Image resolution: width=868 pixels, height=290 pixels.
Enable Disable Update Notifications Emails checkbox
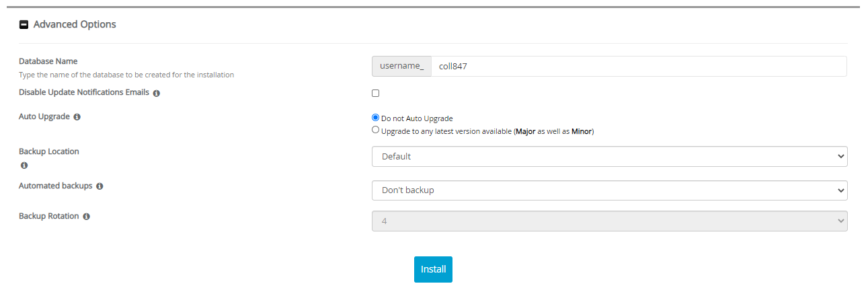click(376, 93)
